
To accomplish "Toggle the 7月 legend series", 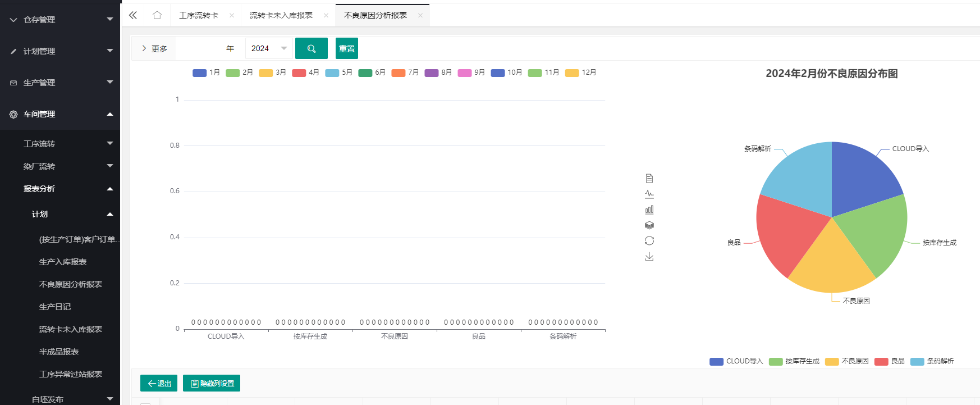I will [405, 72].
